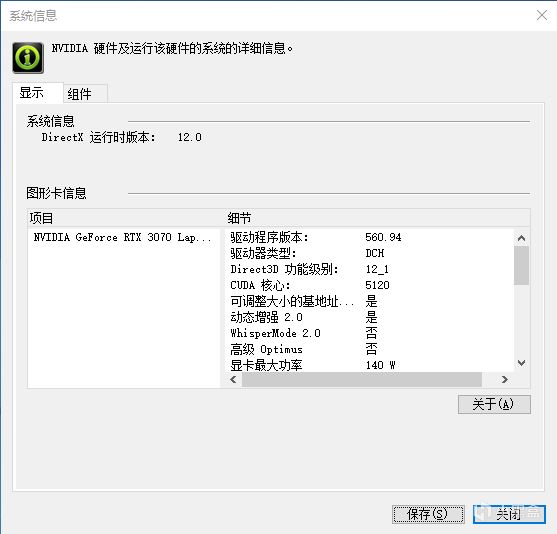Select the 显卡最大功率 row
557x534 pixels.
coord(369,365)
